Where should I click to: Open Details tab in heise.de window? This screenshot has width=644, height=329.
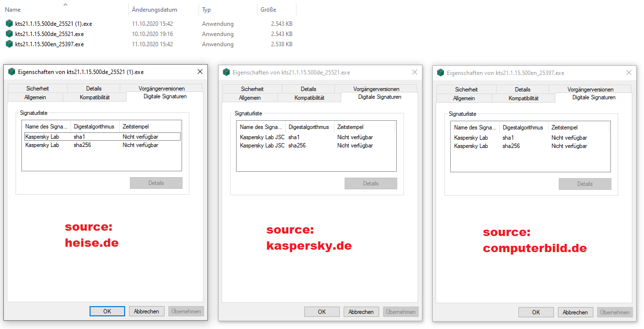tap(94, 89)
